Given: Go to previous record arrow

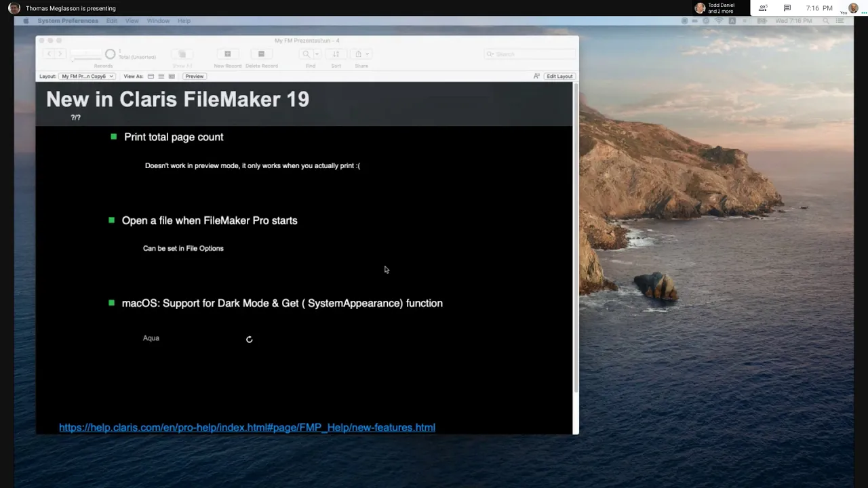Looking at the screenshot, I should [49, 54].
